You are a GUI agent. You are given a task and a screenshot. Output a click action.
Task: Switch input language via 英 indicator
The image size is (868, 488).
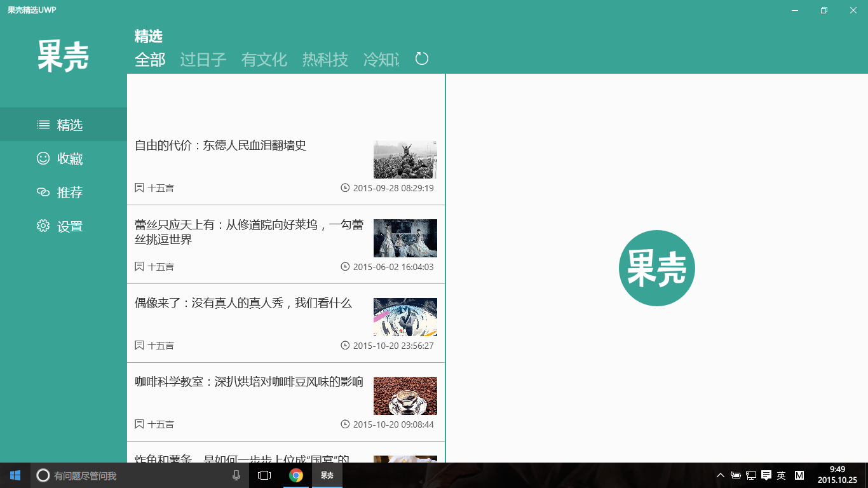(782, 475)
